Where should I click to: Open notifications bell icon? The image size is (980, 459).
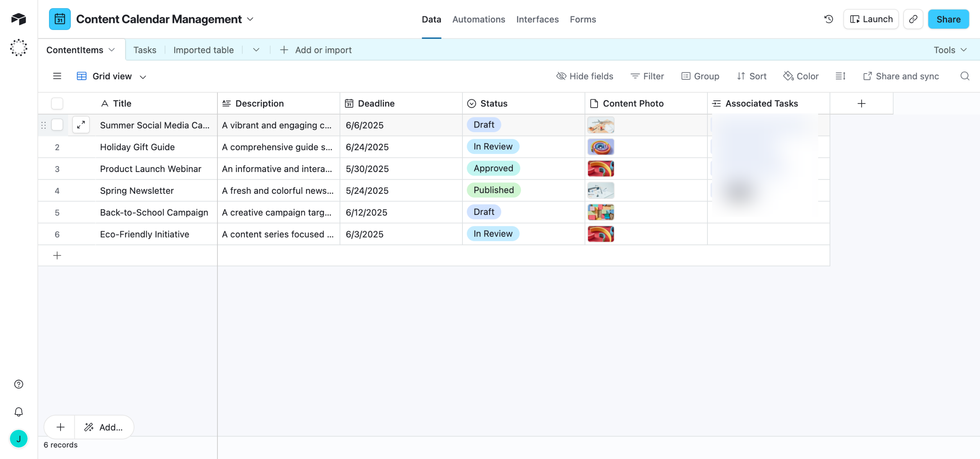click(x=18, y=412)
